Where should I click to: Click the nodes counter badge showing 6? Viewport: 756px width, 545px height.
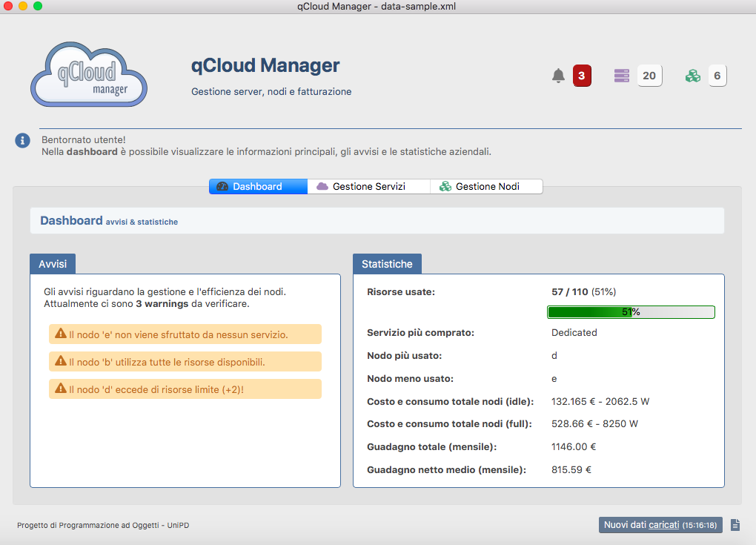pyautogui.click(x=717, y=76)
